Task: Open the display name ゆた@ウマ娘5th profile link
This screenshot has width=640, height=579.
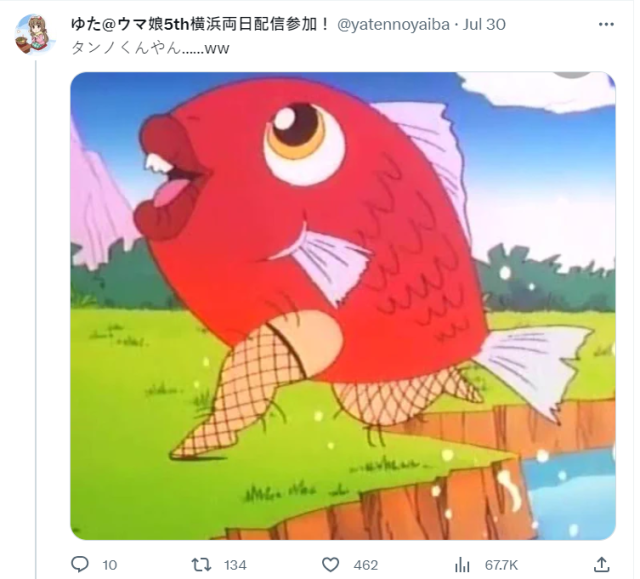Action: click(x=200, y=24)
